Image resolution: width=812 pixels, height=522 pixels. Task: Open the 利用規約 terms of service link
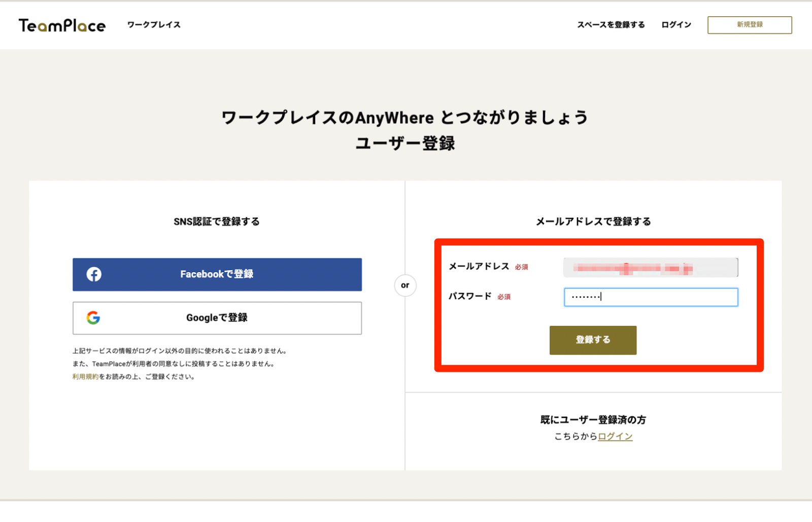pyautogui.click(x=86, y=377)
